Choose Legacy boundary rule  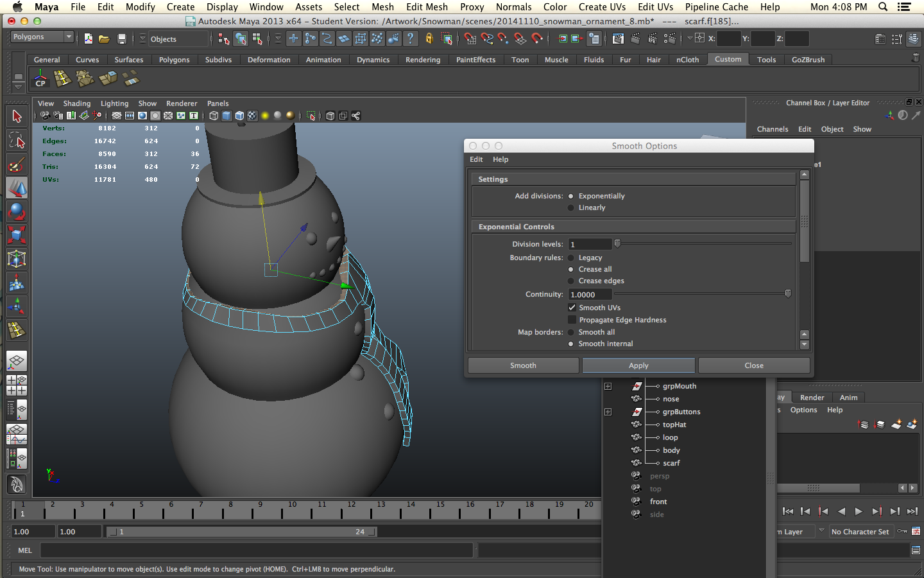(570, 258)
